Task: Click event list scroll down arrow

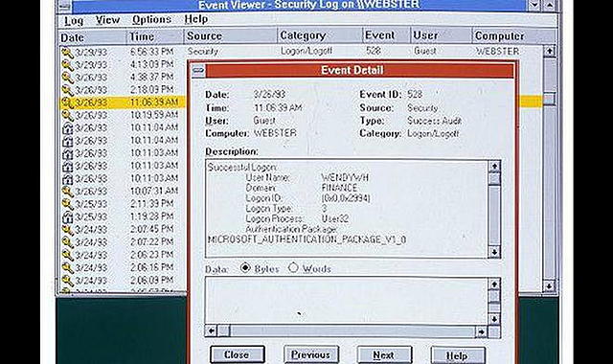Action: click(x=549, y=286)
